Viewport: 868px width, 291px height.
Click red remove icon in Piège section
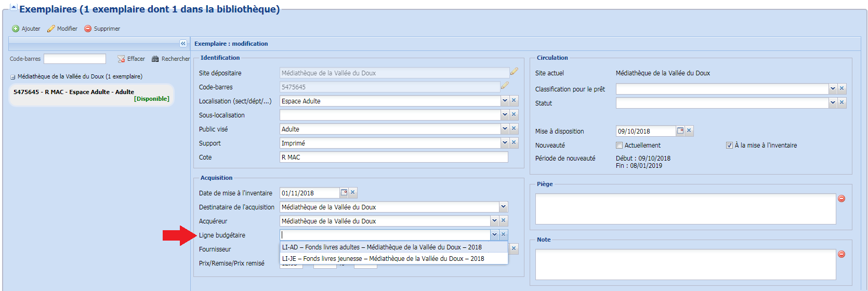841,199
